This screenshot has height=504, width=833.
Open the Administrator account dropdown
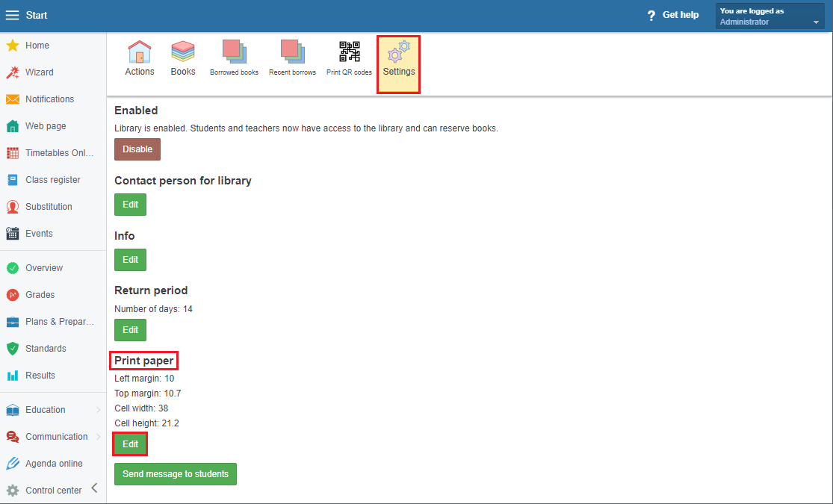[x=769, y=16]
